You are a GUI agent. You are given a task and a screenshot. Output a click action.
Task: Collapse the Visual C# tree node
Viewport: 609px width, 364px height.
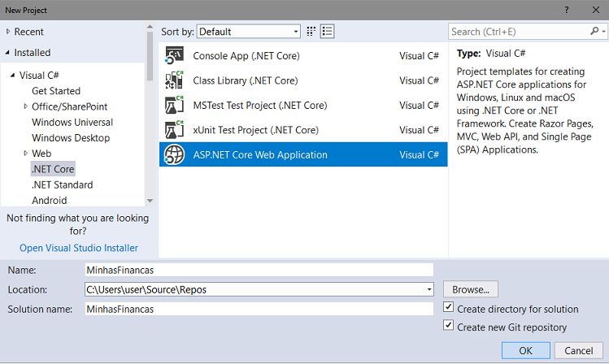click(12, 76)
